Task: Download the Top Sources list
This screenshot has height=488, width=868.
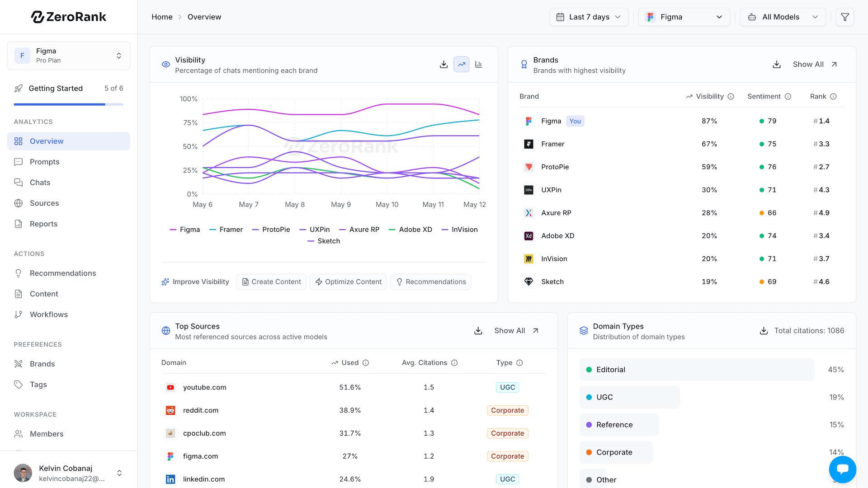Action: click(478, 331)
